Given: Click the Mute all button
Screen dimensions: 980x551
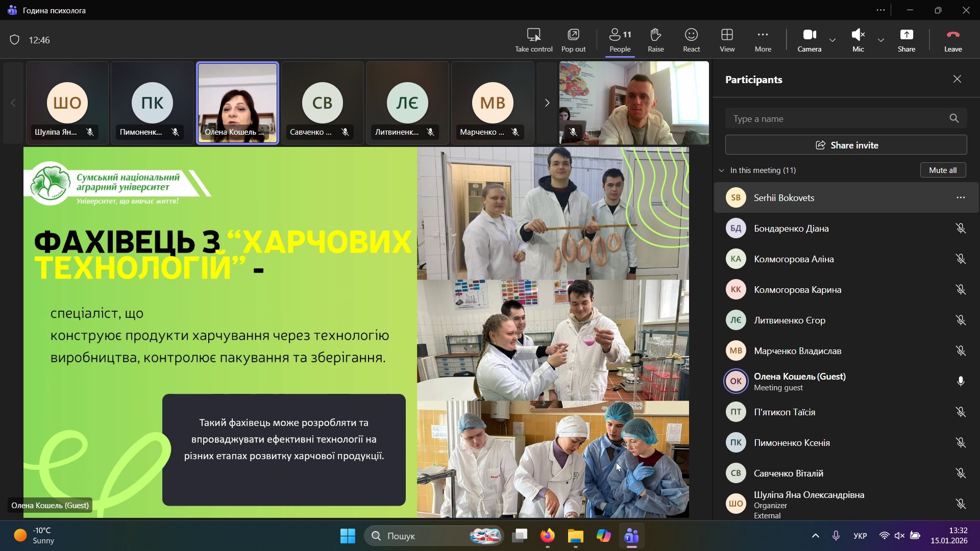Looking at the screenshot, I should 942,170.
